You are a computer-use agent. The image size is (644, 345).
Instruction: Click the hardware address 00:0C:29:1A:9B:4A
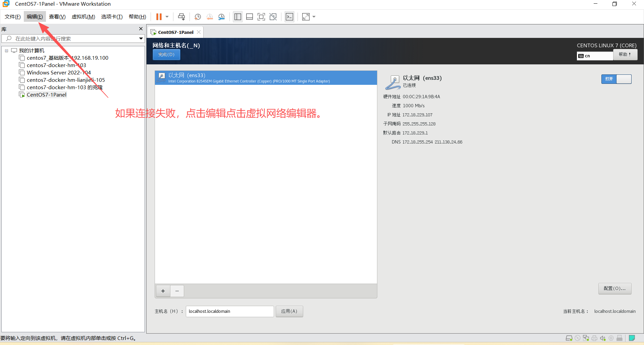[x=421, y=97]
